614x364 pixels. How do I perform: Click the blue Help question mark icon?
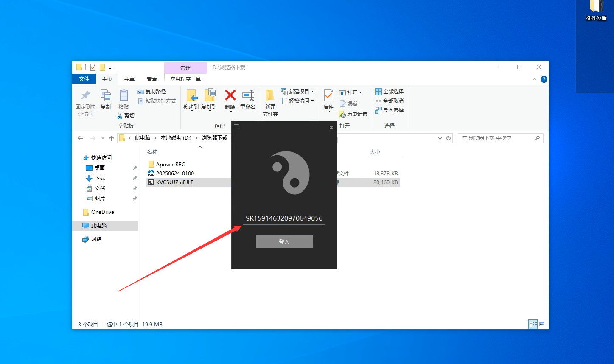click(x=544, y=79)
